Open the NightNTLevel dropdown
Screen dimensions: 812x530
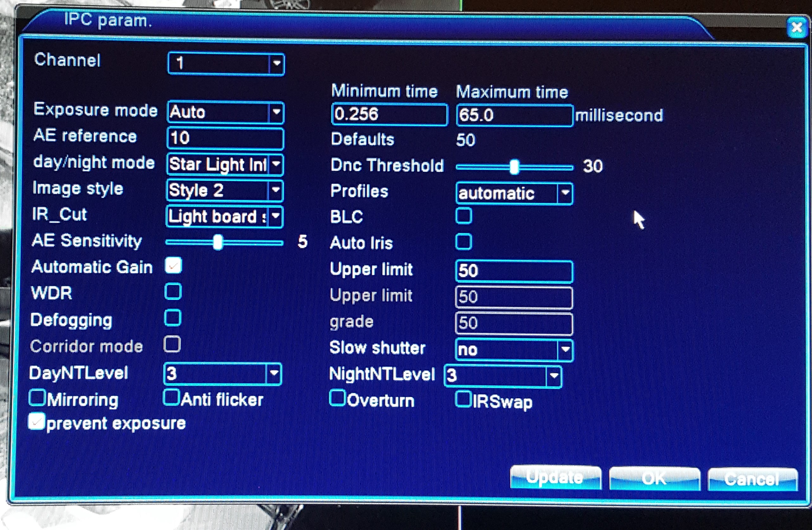(554, 376)
